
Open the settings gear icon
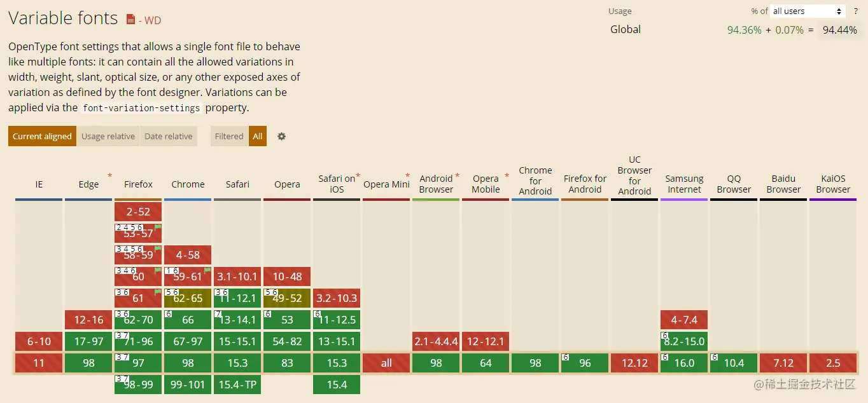pyautogui.click(x=281, y=136)
